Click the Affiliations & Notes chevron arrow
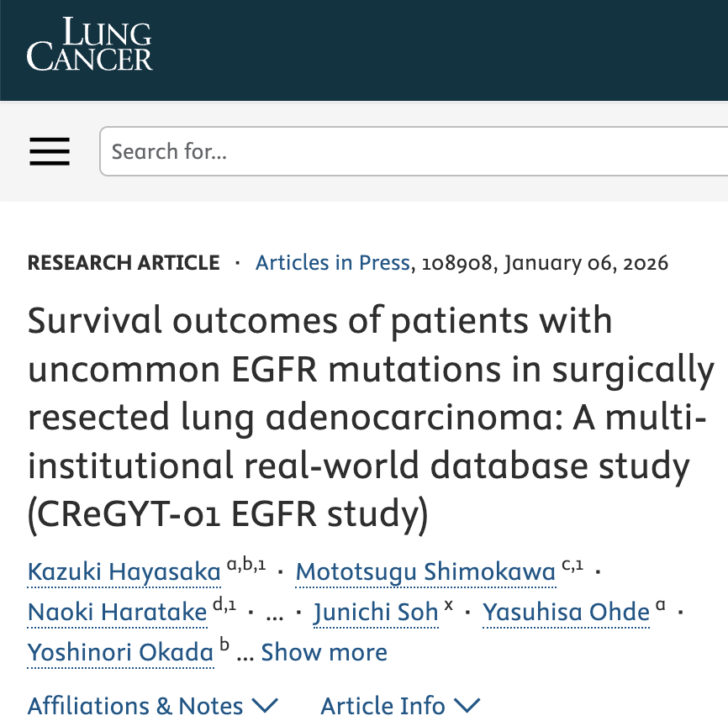This screenshot has height=721, width=728. (x=265, y=706)
